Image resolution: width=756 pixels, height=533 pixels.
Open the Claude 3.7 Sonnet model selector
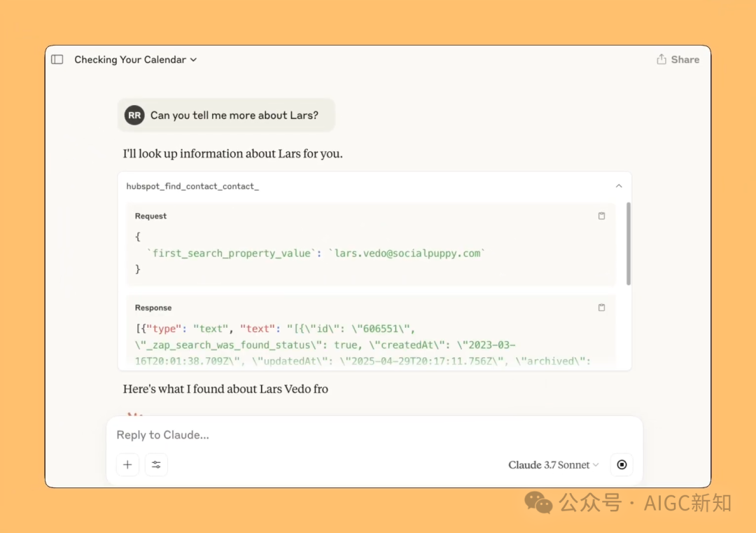tap(554, 464)
